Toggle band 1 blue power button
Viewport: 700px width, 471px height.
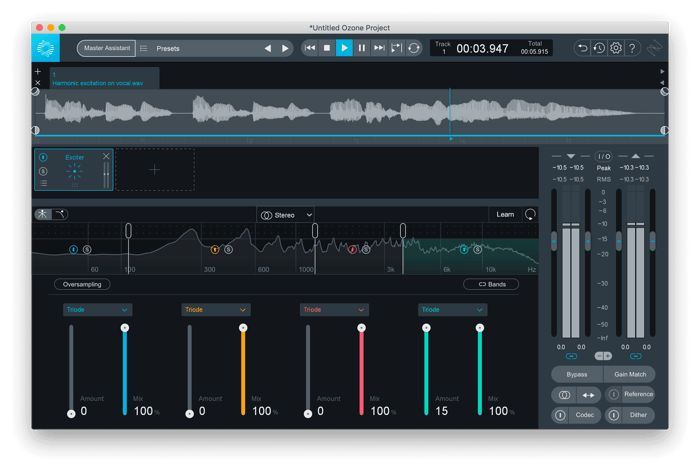pos(74,250)
